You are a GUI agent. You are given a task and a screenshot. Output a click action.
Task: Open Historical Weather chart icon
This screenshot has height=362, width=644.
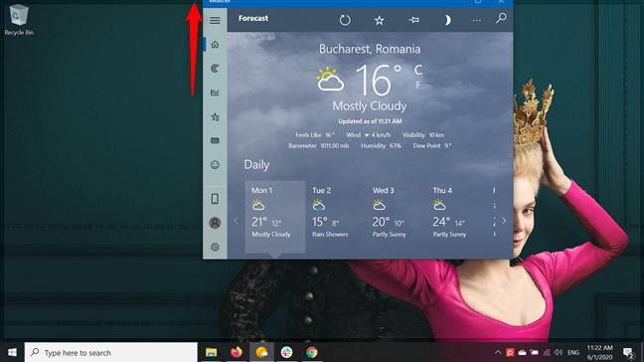(x=215, y=92)
